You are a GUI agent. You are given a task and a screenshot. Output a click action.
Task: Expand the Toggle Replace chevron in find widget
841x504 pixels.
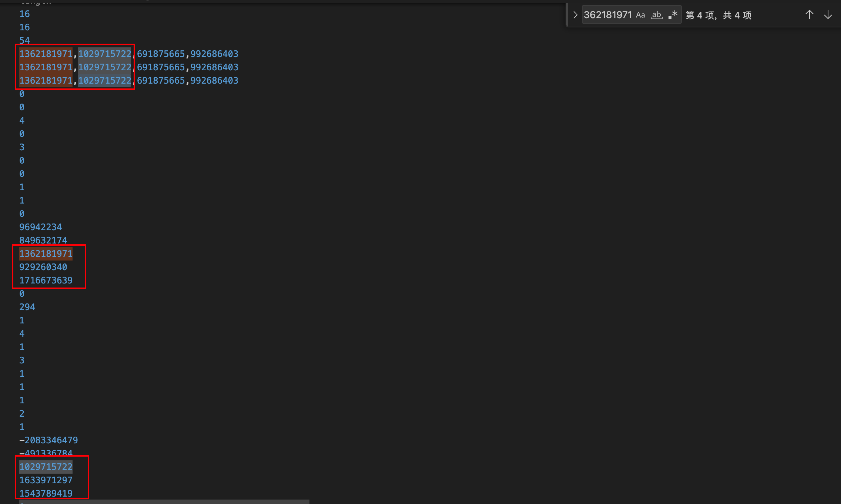575,15
